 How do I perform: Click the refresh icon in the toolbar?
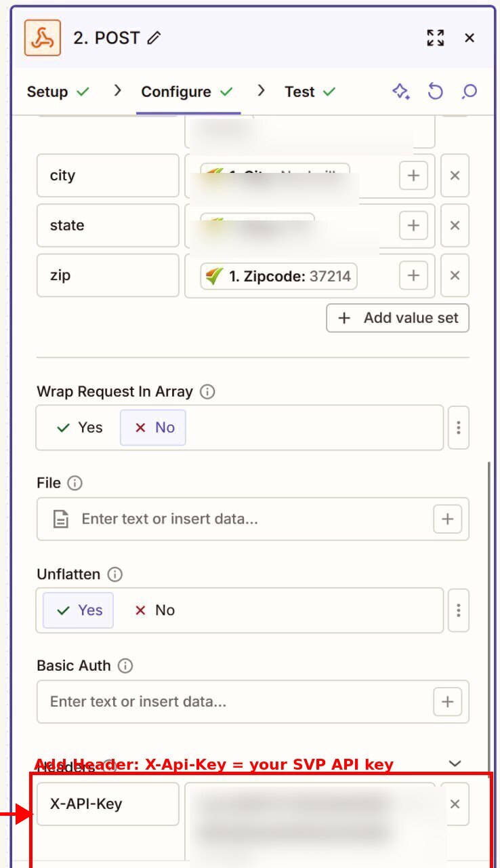(x=435, y=92)
